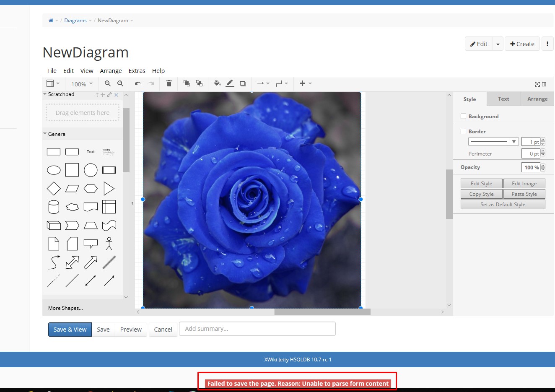Image resolution: width=555 pixels, height=392 pixels.
Task: Go to wiki home via breadcrumb
Action: pos(51,20)
